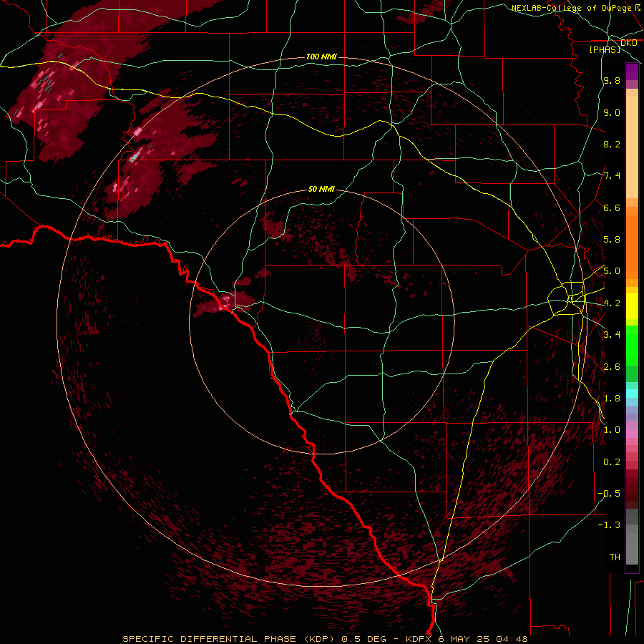Click the 7.4 value on the color scale

point(612,176)
